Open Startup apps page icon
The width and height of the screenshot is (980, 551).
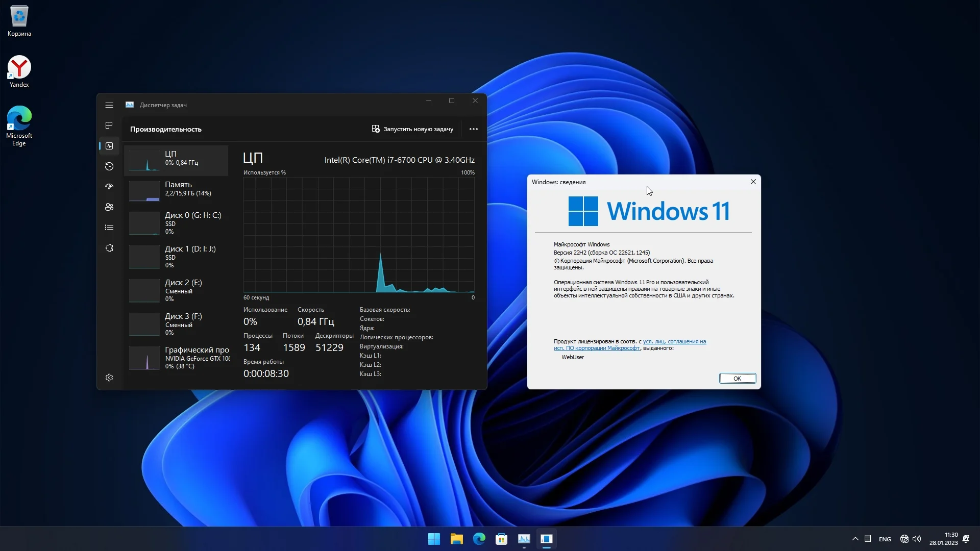pyautogui.click(x=109, y=187)
